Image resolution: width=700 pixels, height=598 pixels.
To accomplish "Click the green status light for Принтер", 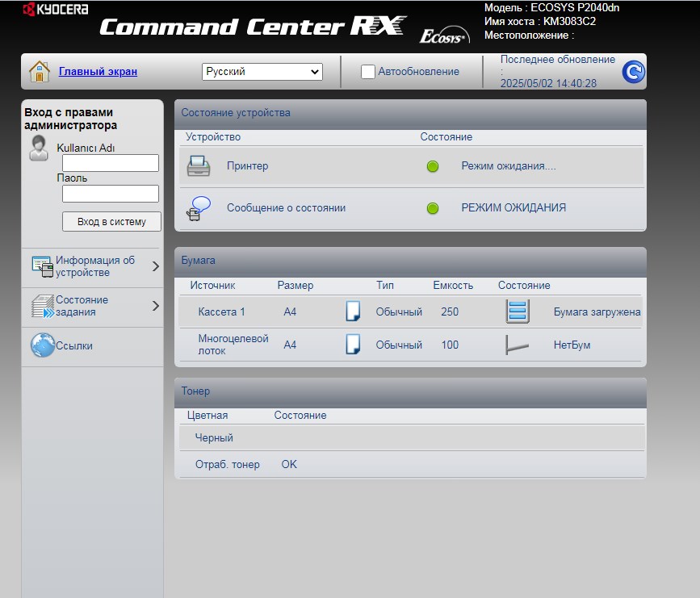I will [433, 166].
